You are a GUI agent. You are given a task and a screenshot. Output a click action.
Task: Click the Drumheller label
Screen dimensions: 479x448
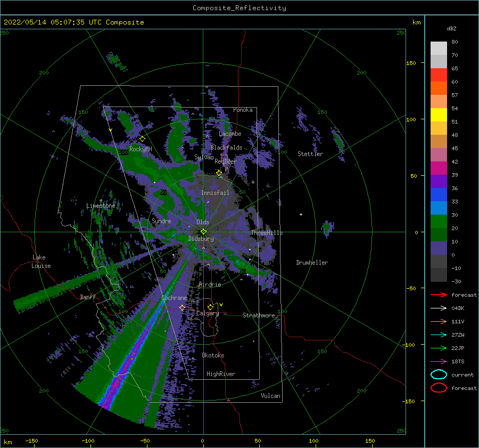click(312, 263)
